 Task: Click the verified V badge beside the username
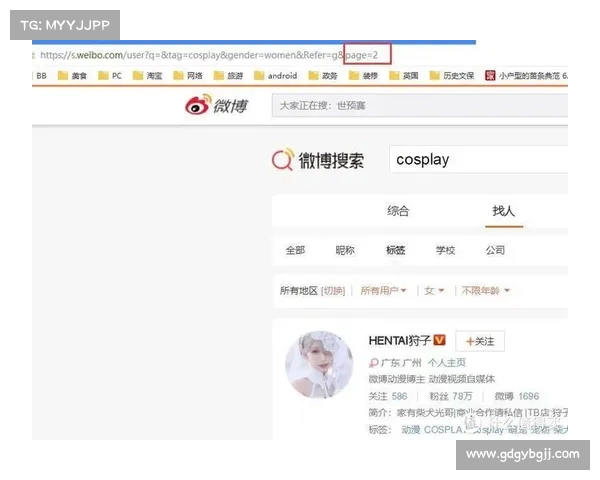point(439,341)
